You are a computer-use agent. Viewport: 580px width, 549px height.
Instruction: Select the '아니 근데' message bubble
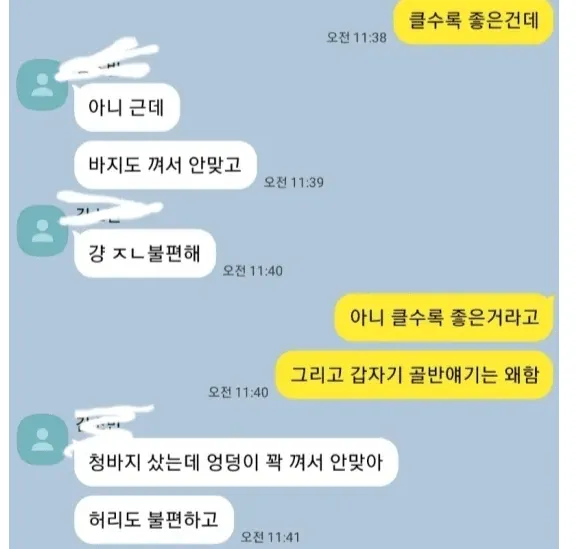click(127, 108)
